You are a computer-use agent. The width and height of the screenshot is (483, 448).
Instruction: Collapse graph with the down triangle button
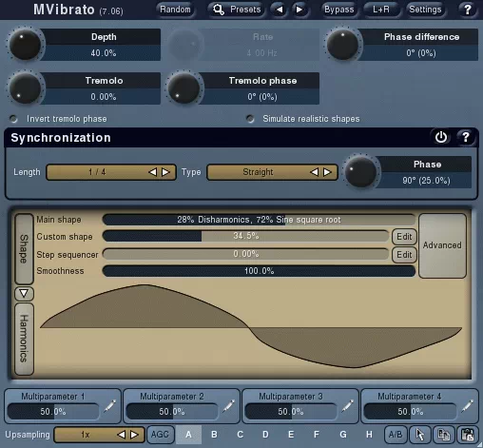24,294
